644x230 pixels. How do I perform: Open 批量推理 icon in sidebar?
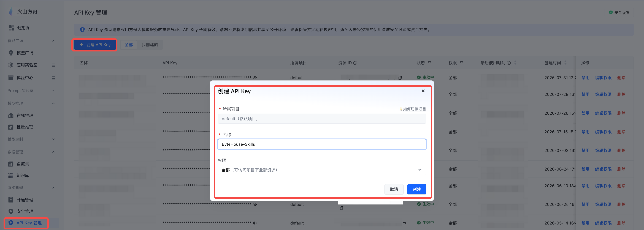[x=11, y=127]
